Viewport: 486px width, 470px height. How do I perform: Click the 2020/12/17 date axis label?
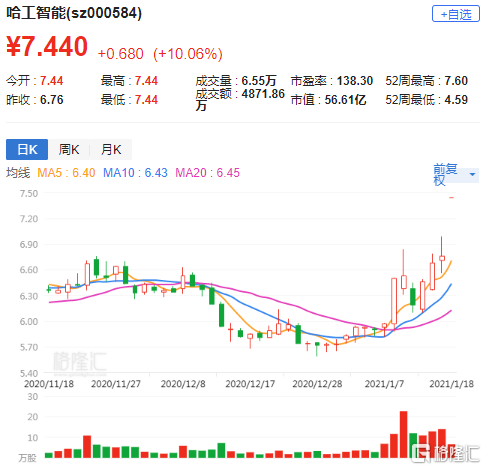250,384
